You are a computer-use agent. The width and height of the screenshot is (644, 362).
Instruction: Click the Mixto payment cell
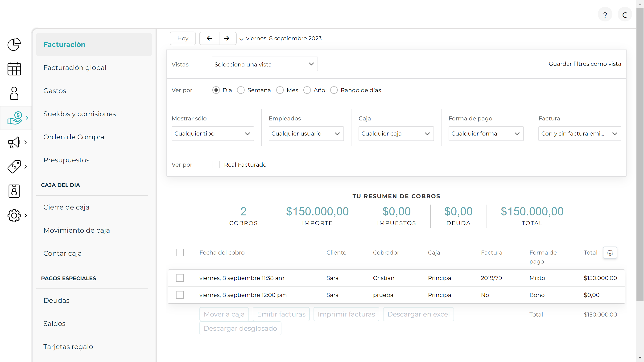(x=537, y=278)
